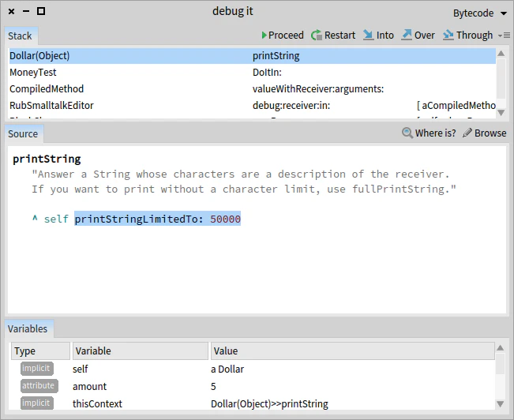Select the CompiledMethod stack frame
The height and width of the screenshot is (420, 514).
tap(252, 89)
